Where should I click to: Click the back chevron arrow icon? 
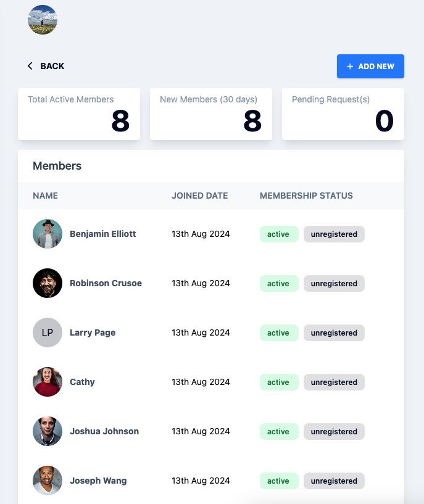click(x=30, y=66)
